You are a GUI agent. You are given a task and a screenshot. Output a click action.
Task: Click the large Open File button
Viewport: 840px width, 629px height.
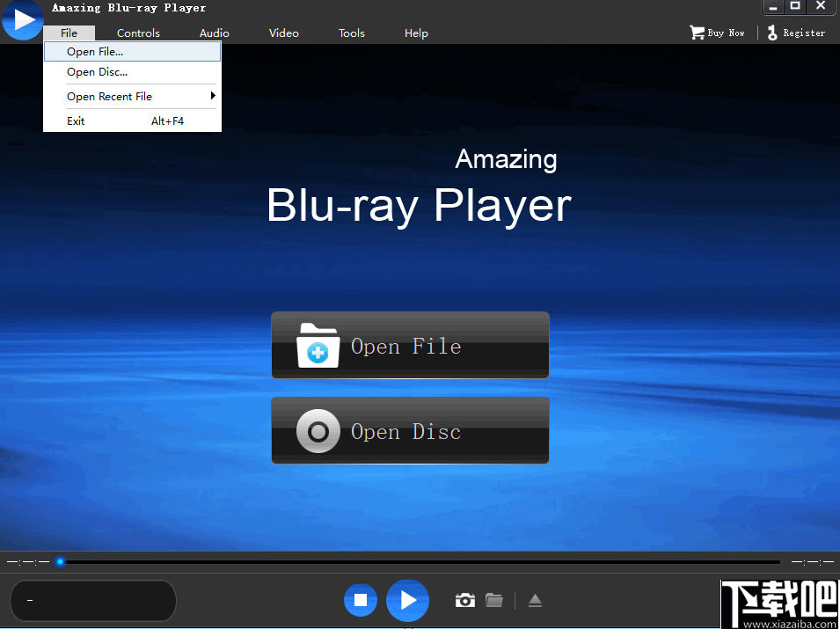410,345
